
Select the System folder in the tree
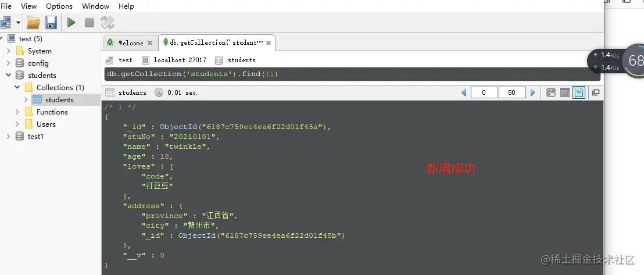40,51
